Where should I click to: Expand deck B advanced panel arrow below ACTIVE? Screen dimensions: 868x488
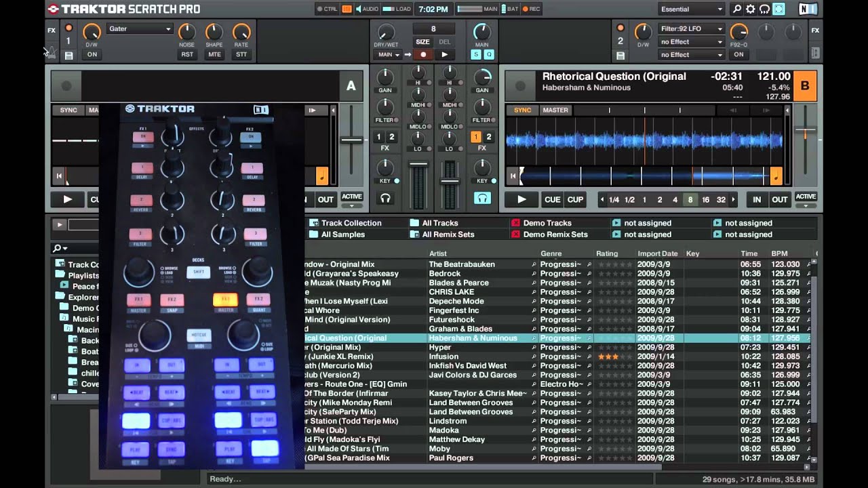pyautogui.click(x=806, y=205)
